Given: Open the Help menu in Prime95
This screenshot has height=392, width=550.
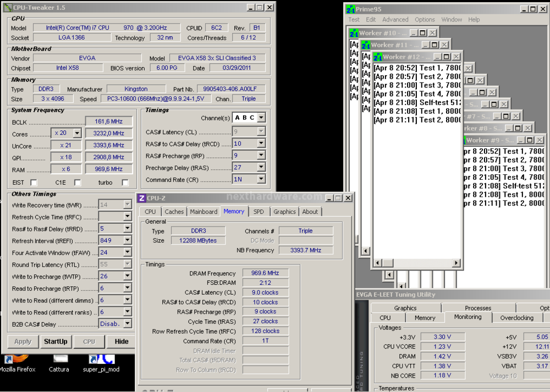Looking at the screenshot, I should pyautogui.click(x=474, y=20).
